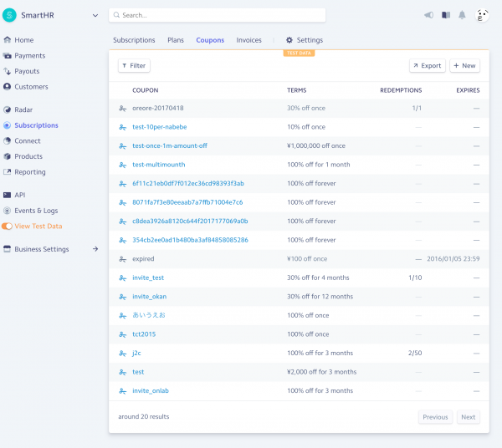Click the scissors icon beside test-10per-nabebe
This screenshot has width=502, height=448.
[123, 127]
